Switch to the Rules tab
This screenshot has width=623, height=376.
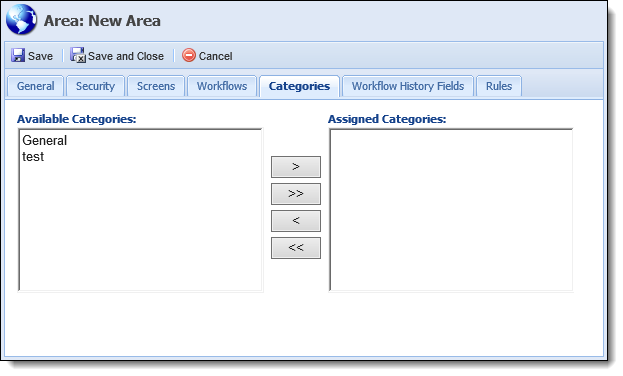tap(499, 86)
